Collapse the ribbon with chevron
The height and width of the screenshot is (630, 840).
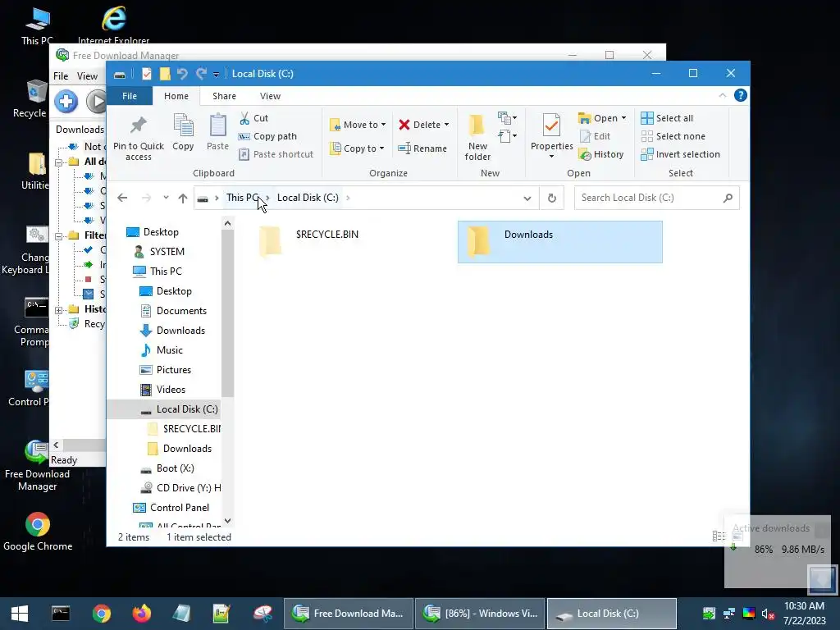722,95
